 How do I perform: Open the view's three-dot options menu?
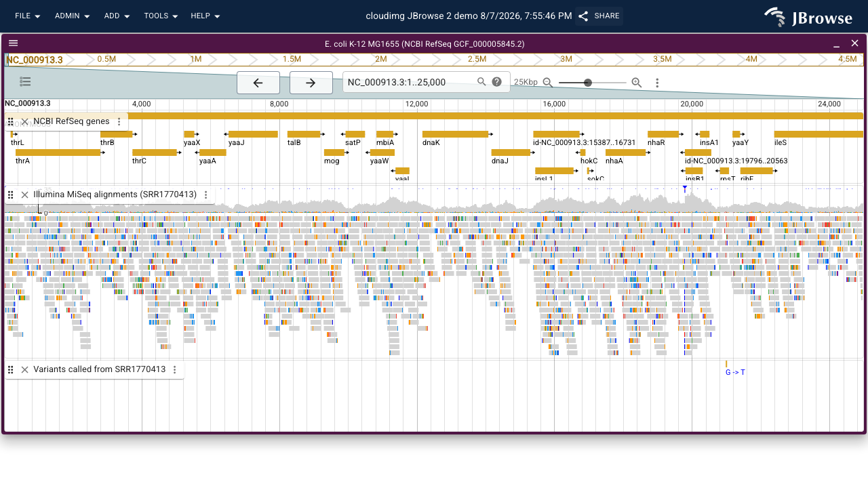pyautogui.click(x=657, y=83)
